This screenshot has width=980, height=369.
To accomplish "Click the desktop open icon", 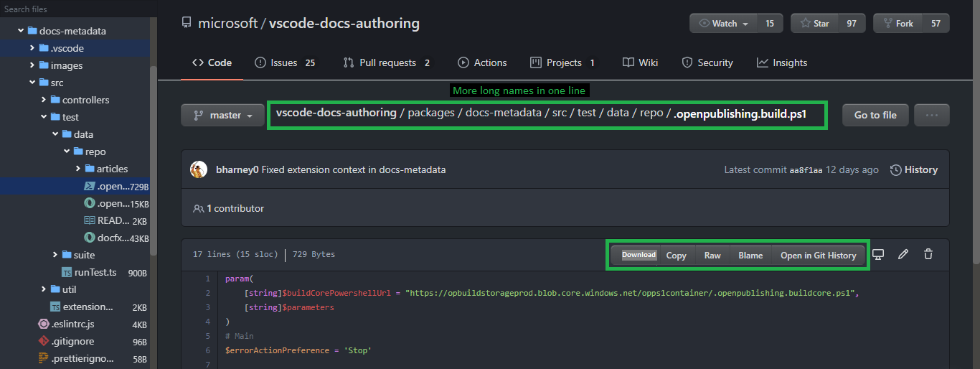I will [878, 254].
